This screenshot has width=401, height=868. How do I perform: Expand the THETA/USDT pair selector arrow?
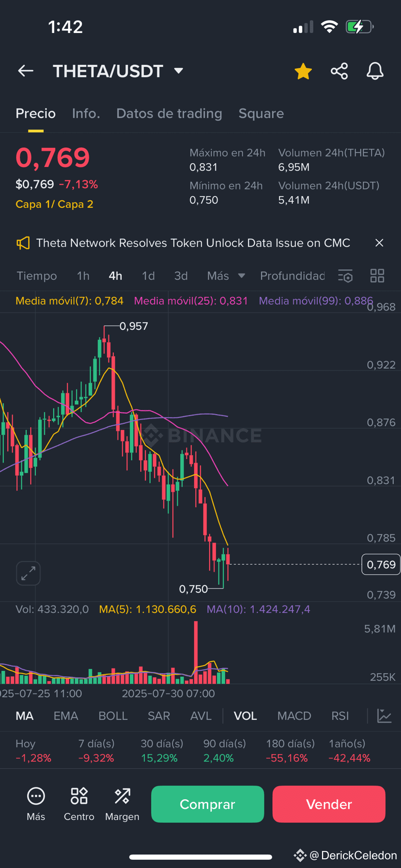coord(179,71)
